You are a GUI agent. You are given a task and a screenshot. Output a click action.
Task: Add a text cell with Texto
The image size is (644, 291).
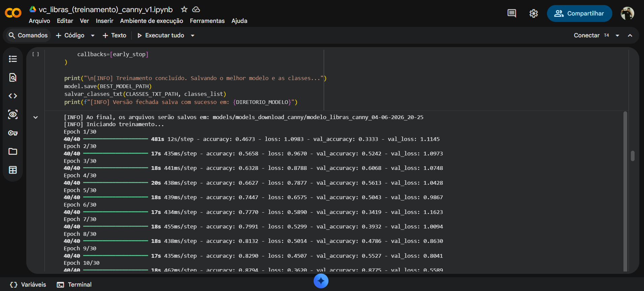[115, 35]
